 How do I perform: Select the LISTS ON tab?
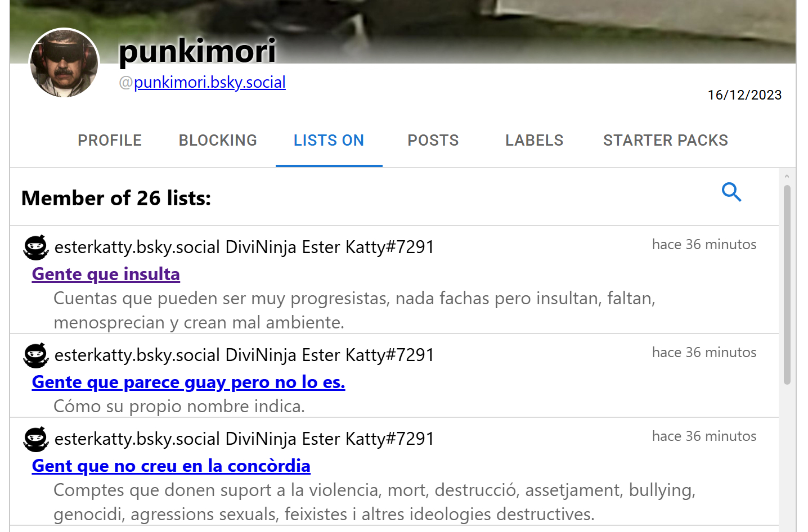[329, 141]
